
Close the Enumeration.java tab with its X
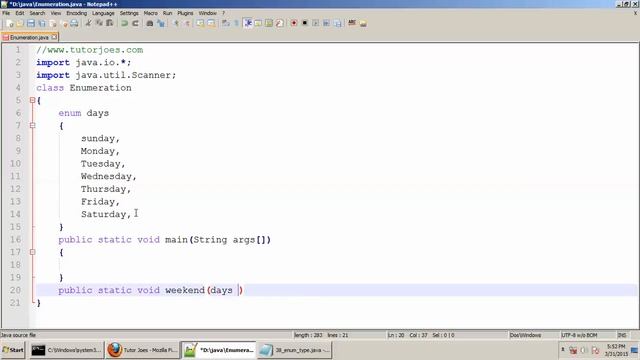pyautogui.click(x=54, y=37)
